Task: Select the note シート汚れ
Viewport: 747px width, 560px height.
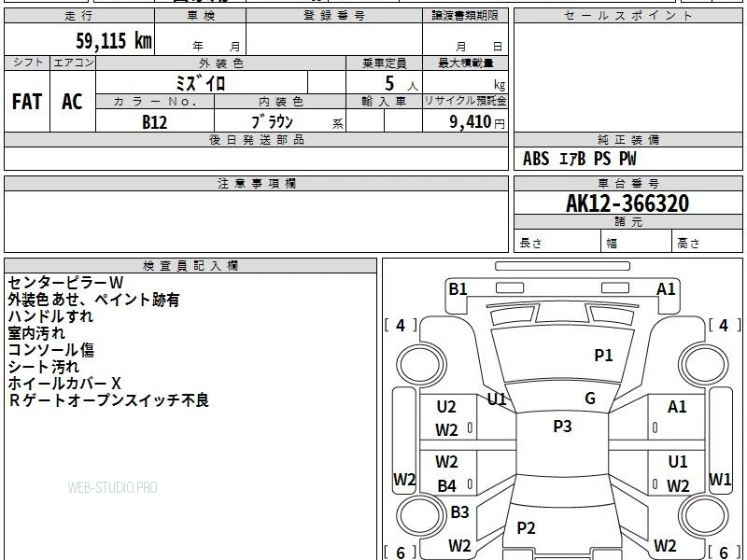Action: click(43, 367)
